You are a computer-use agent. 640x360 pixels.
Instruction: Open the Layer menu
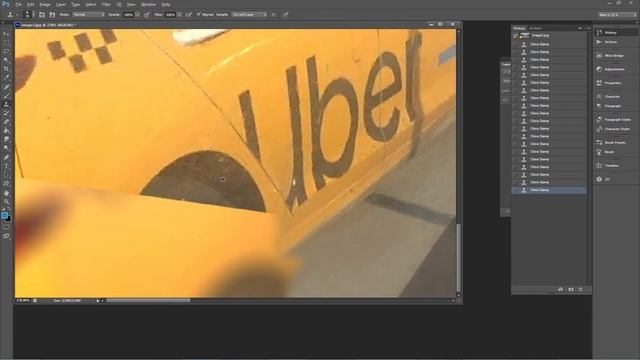click(60, 4)
